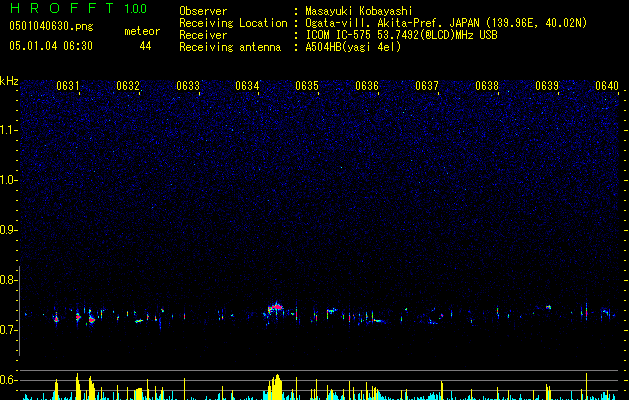Click the 0633 time marker
Image resolution: width=629 pixels, height=400 pixels.
coord(188,86)
